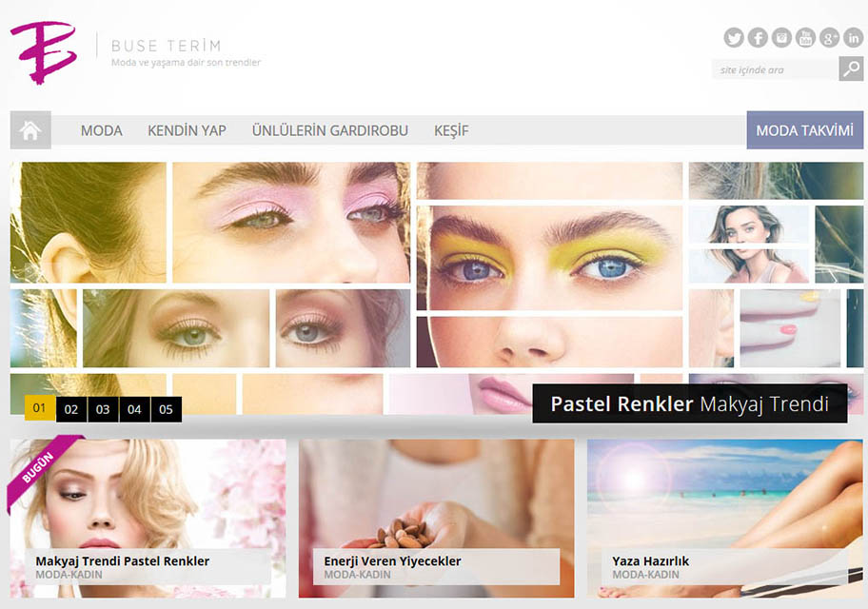
Task: Select the KENDİN YAP menu item
Action: pos(187,130)
